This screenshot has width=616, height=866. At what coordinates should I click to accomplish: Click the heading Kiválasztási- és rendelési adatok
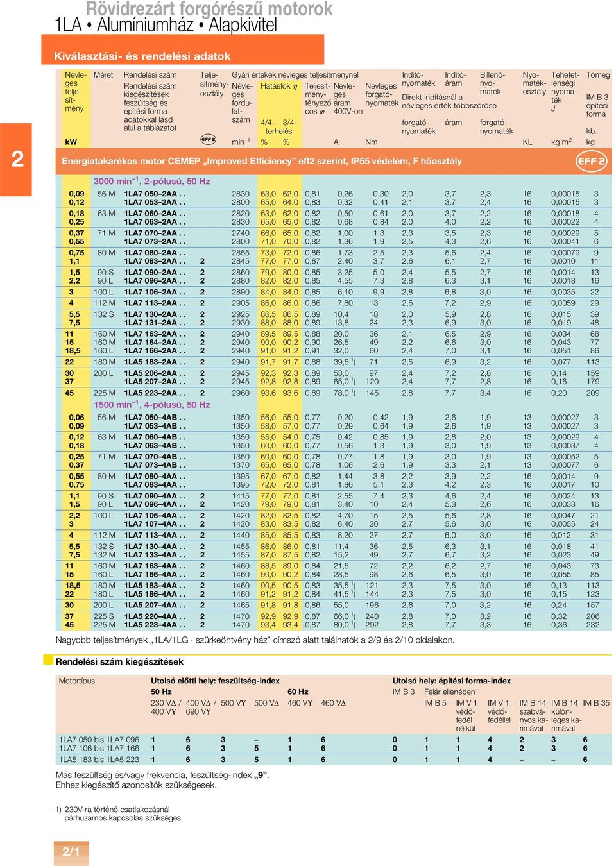(x=142, y=56)
